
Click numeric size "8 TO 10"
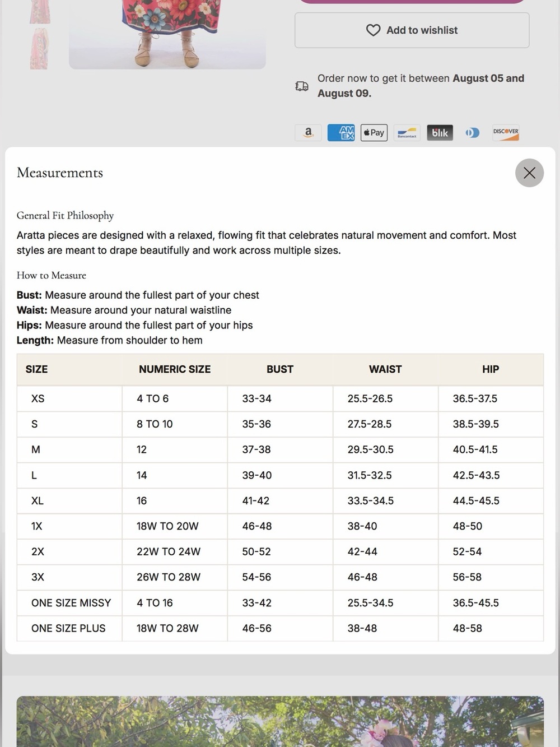155,424
